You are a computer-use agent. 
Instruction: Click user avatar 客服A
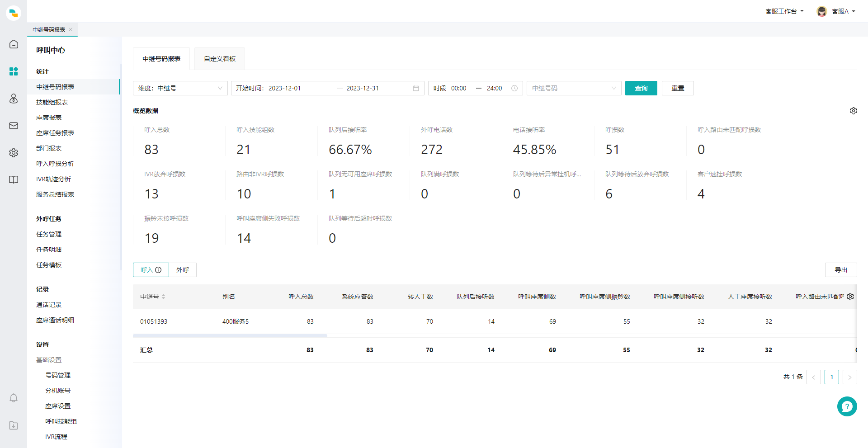(x=822, y=11)
